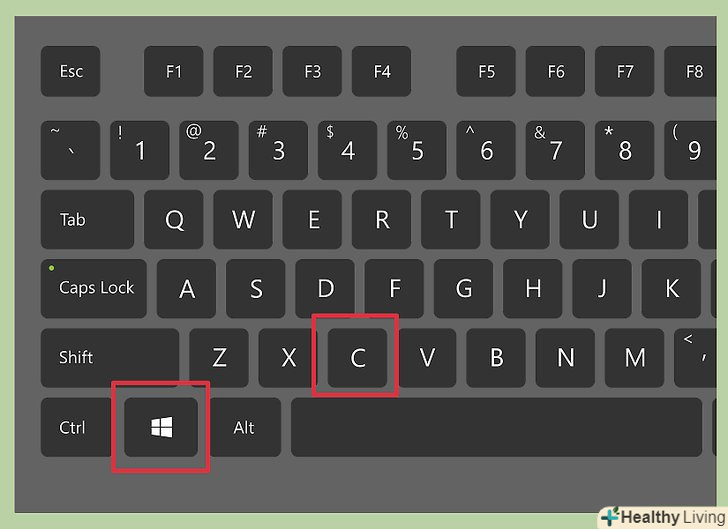Click the V key
The width and height of the screenshot is (728, 529).
[x=427, y=358]
